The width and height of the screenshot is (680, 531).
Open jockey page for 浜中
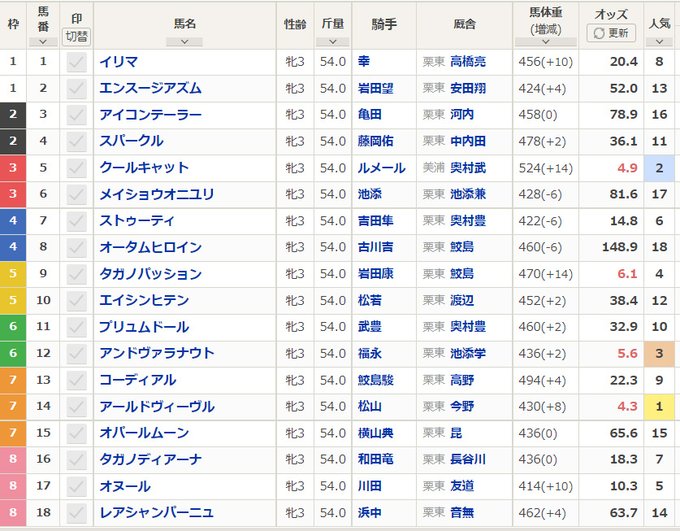tap(369, 512)
